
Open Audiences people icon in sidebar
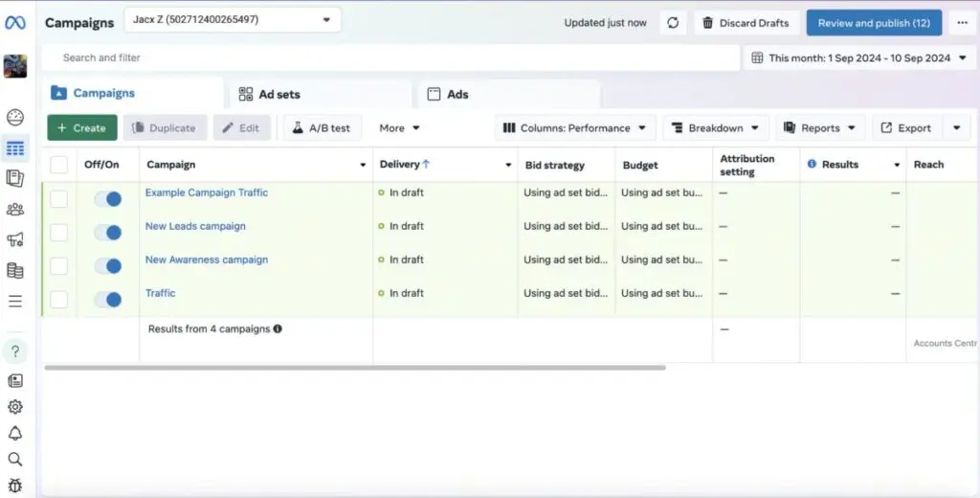[15, 209]
